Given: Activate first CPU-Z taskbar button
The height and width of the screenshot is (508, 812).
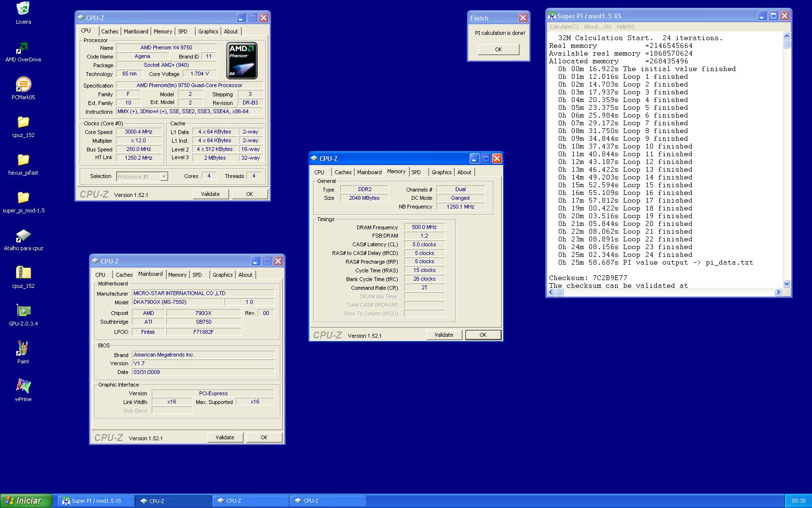Looking at the screenshot, I should 174,501.
